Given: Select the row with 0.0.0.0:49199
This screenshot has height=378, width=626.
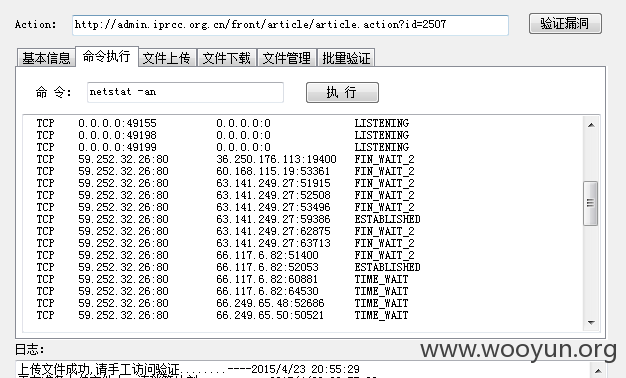Looking at the screenshot, I should click(x=223, y=147).
